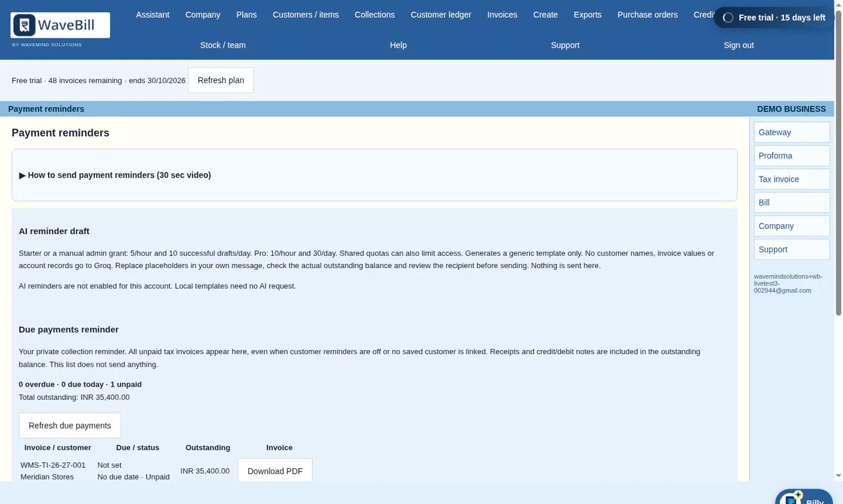Open the Plans page
Viewport: 843px width, 504px height.
[x=246, y=15]
